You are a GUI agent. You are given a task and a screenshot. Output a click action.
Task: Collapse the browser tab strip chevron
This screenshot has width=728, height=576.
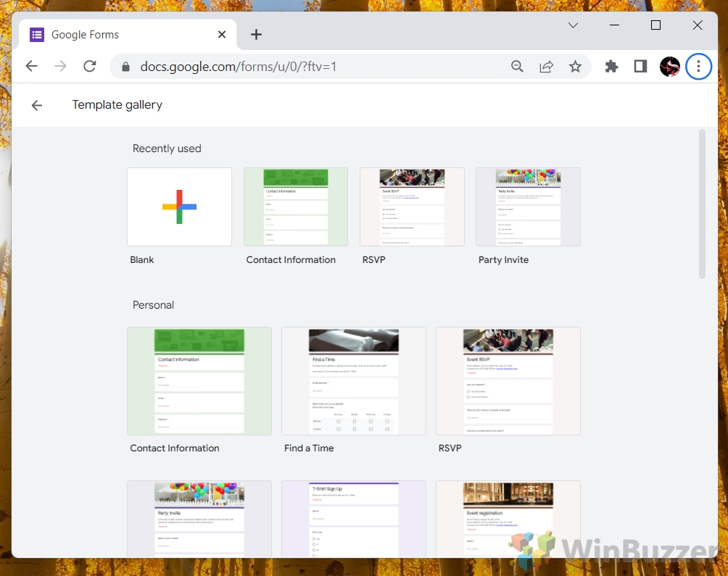573,25
